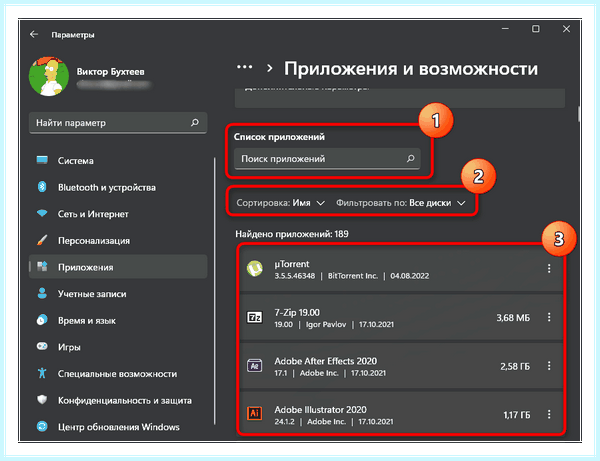Open Время и язык settings

coord(118,321)
